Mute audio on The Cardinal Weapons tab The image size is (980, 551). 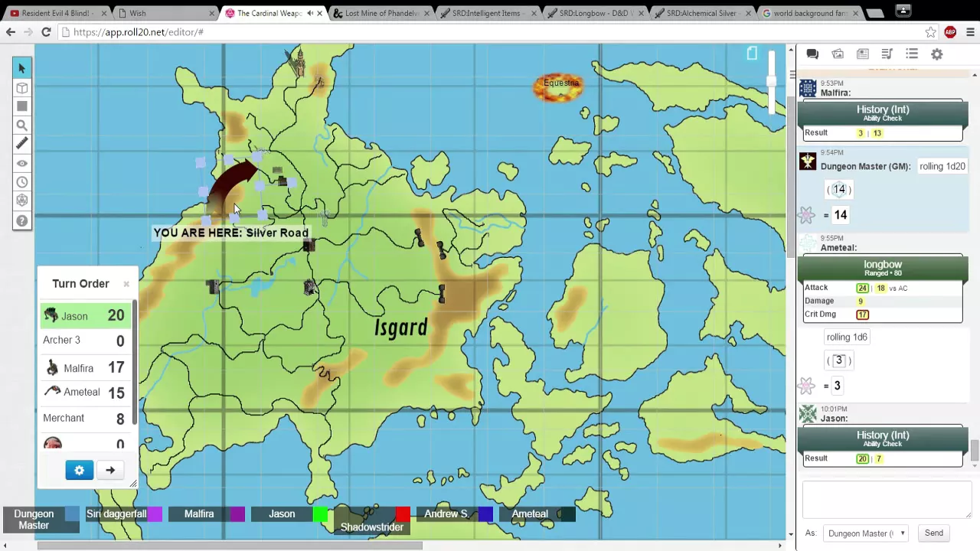[x=309, y=13]
